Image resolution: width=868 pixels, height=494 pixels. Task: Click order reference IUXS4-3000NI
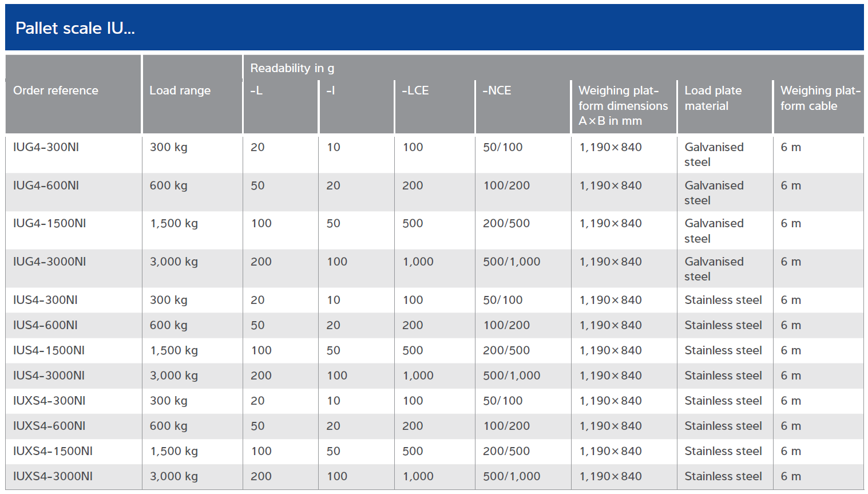(53, 476)
